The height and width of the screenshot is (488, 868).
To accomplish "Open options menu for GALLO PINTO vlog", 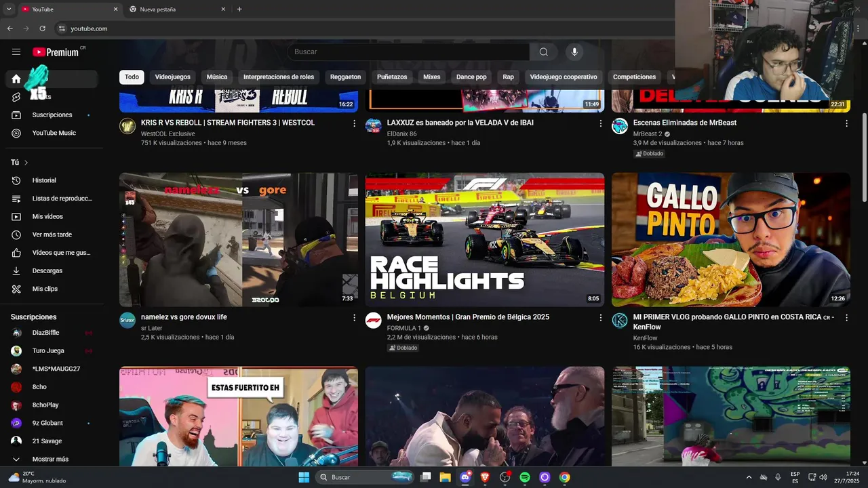I will coord(846,317).
